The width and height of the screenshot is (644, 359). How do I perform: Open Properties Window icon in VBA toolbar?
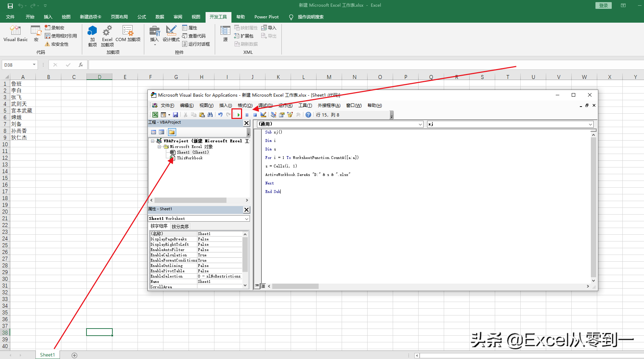coord(282,115)
